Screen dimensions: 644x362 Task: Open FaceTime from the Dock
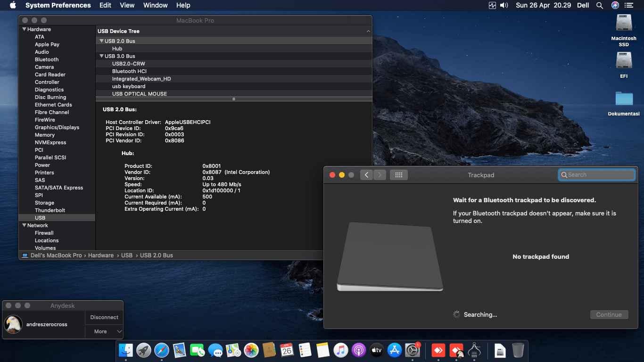point(198,350)
